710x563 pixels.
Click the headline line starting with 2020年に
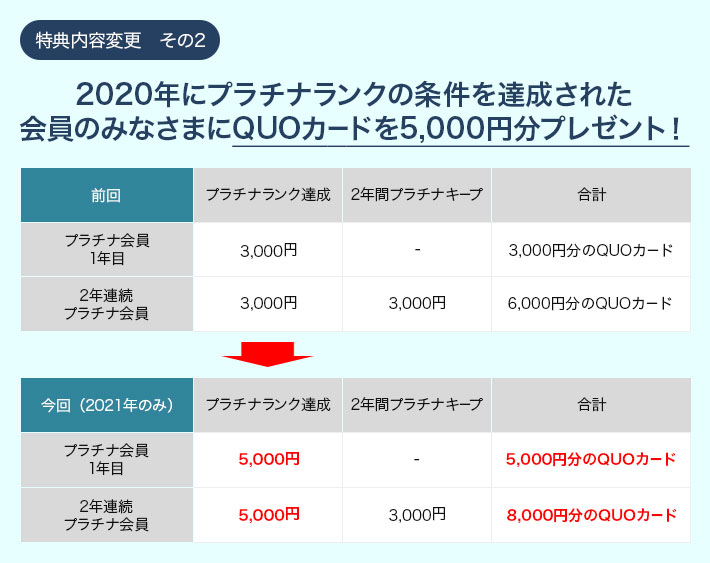354,95
